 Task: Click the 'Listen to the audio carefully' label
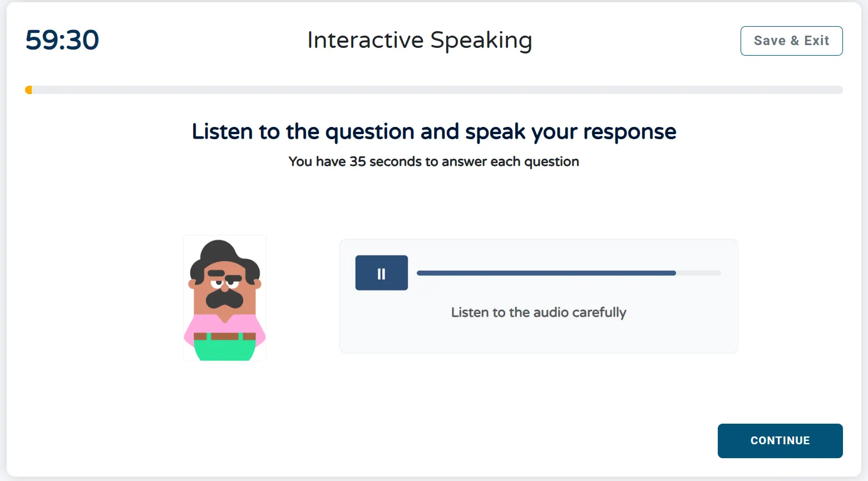coord(538,312)
